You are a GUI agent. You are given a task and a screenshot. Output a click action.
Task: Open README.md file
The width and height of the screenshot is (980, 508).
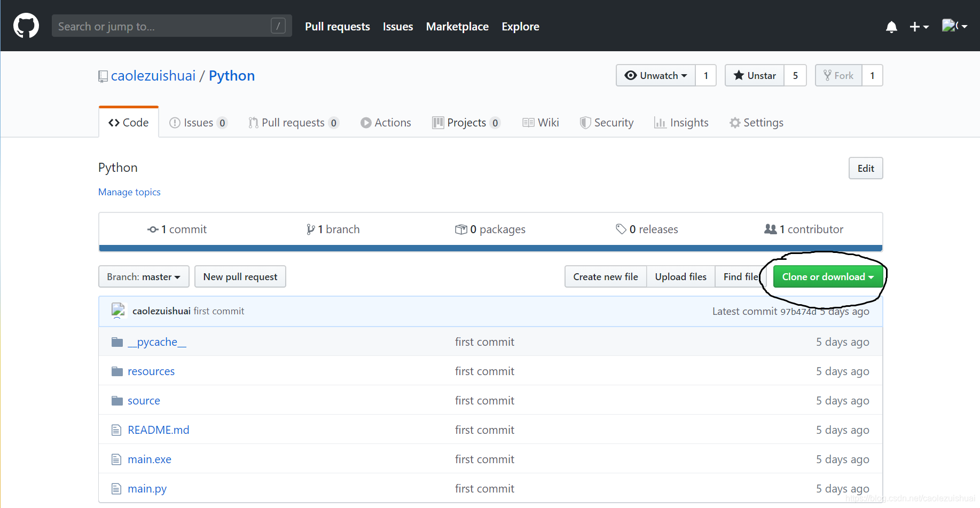[x=159, y=430]
